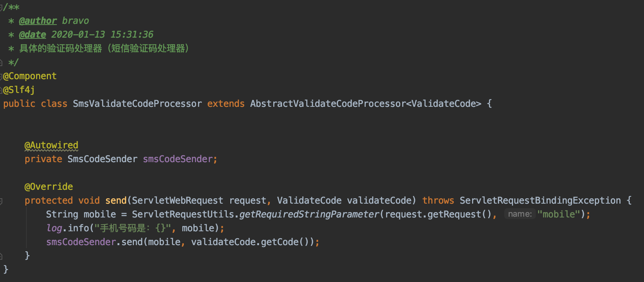Click fold marker beside the comment closing */
This screenshot has width=644, height=282.
pyautogui.click(x=1, y=63)
